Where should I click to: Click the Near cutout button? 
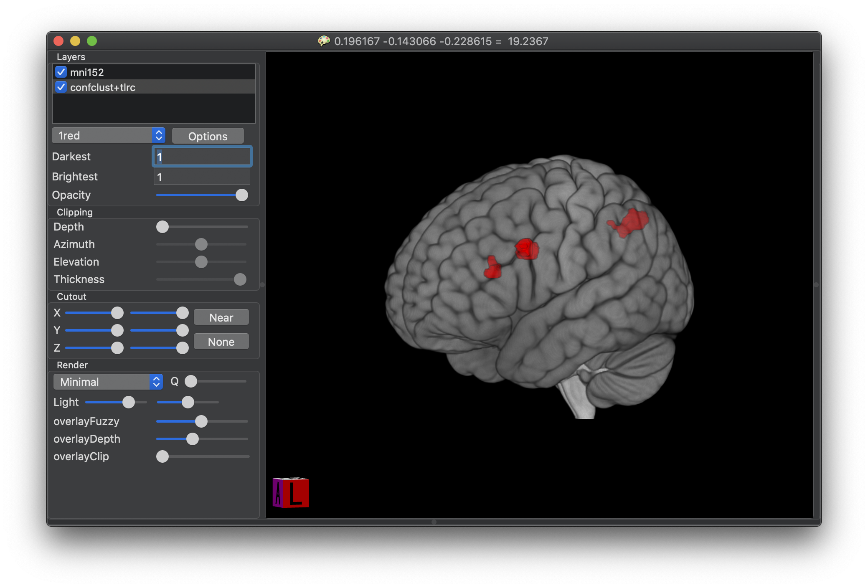tap(221, 317)
